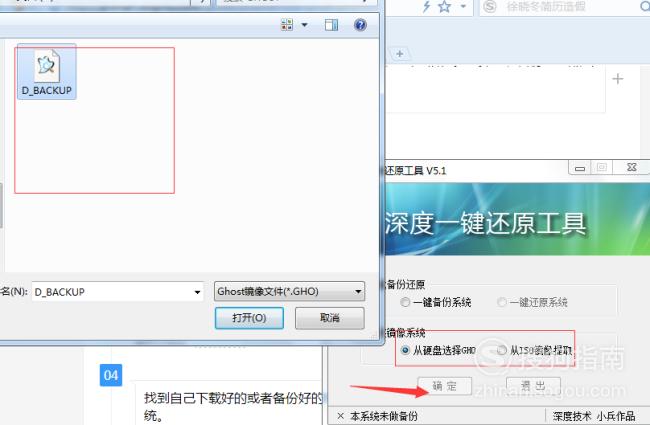Open the Ghost image file type dropdown
Image resolution: width=650 pixels, height=425 pixels.
click(x=289, y=291)
